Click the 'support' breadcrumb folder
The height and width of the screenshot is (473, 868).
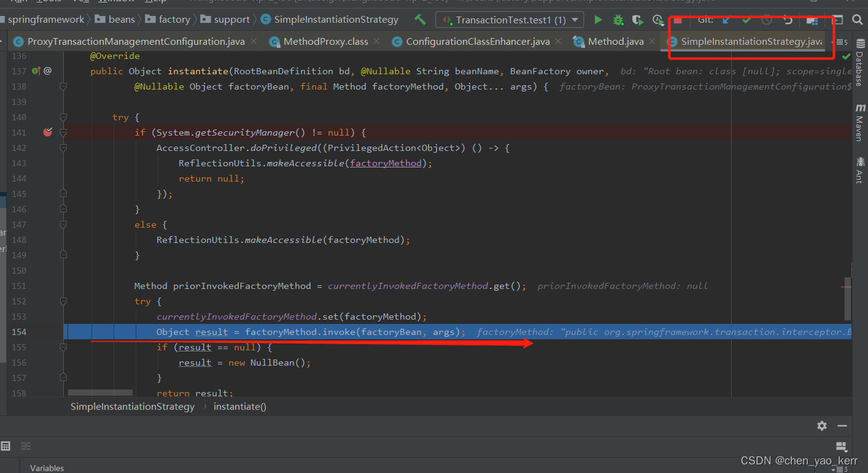click(225, 20)
